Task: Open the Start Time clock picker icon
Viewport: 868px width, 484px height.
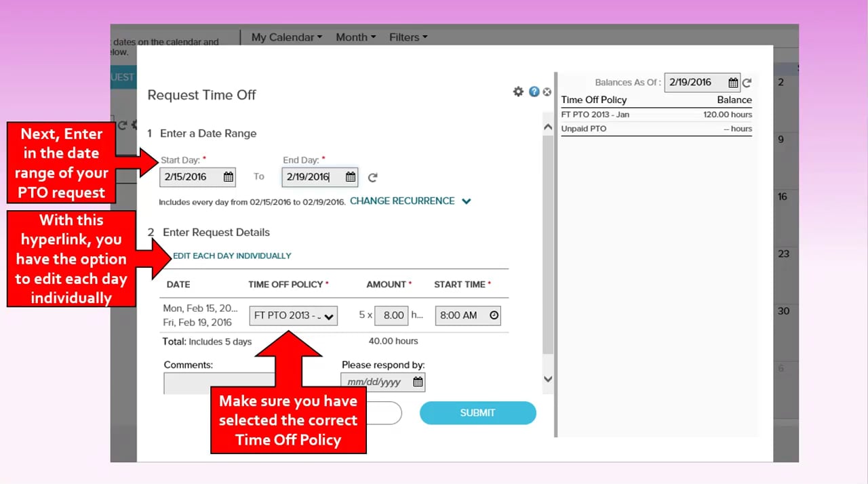Action: (494, 315)
